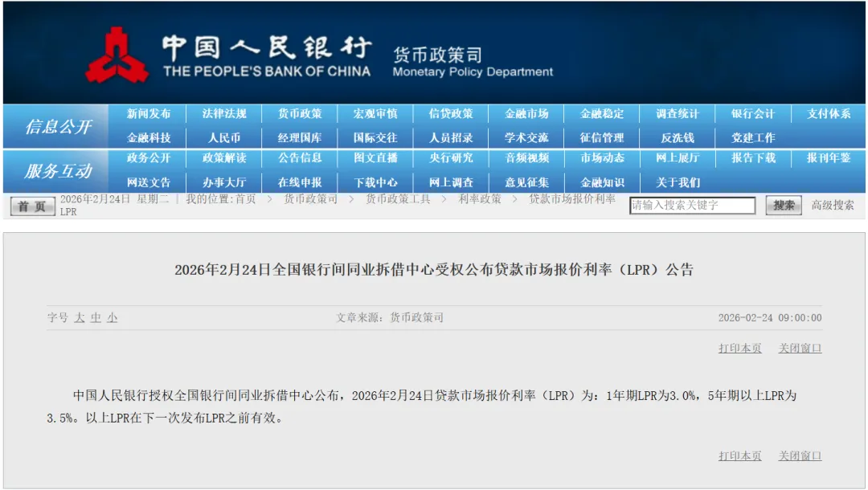Image resolution: width=868 pixels, height=490 pixels.
Task: Open the 法律法规 menu item
Action: (224, 113)
